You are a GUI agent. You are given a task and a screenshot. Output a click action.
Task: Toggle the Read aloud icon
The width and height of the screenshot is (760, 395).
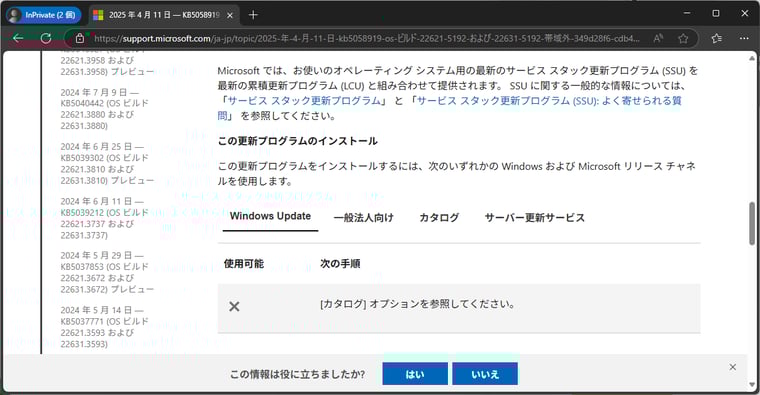658,38
